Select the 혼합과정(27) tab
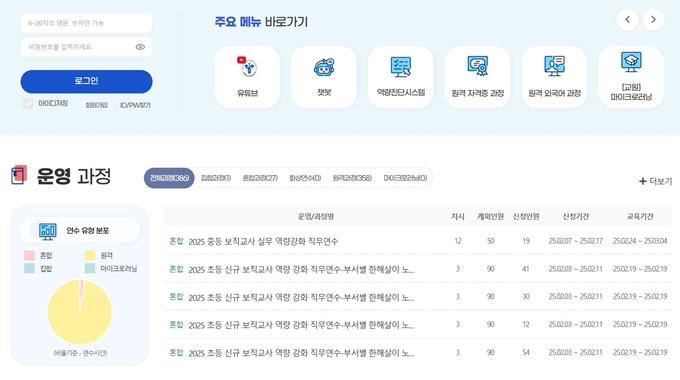Image resolution: width=680 pixels, height=380 pixels. [260, 178]
